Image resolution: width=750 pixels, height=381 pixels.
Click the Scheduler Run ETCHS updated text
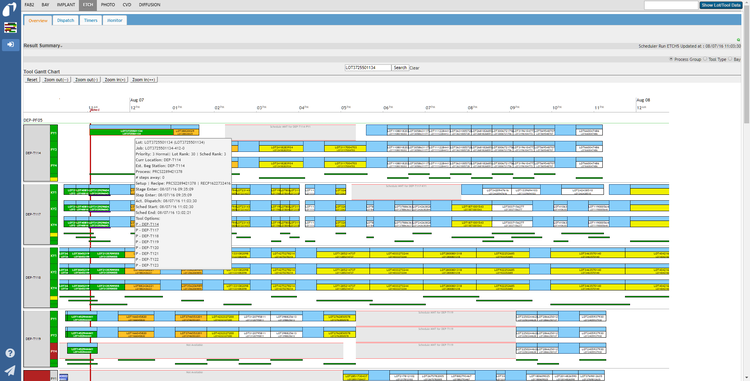click(689, 46)
